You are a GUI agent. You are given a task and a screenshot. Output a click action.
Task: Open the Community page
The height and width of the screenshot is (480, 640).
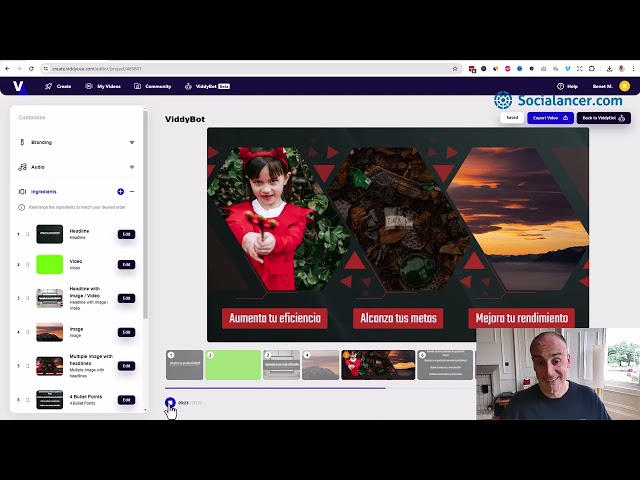pos(153,86)
